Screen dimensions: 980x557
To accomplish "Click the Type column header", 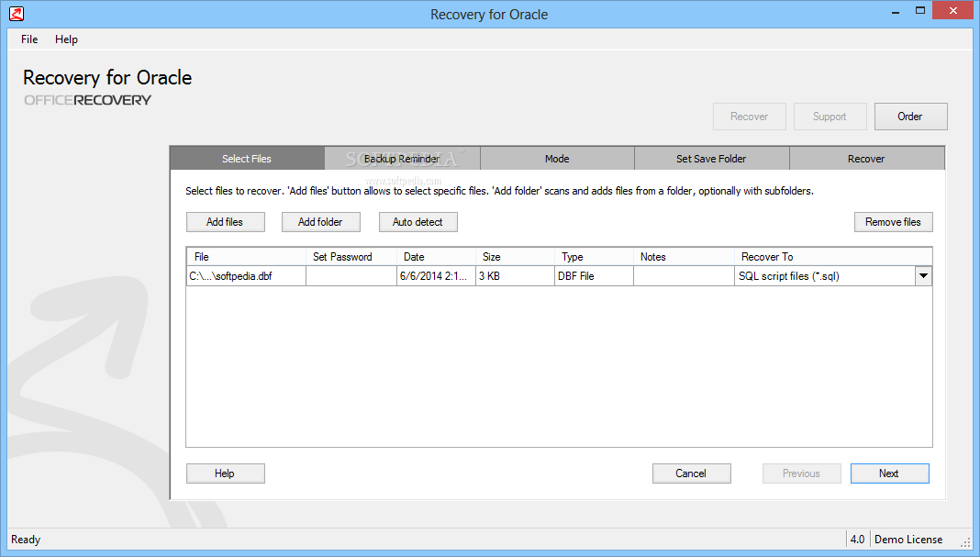I will [594, 257].
